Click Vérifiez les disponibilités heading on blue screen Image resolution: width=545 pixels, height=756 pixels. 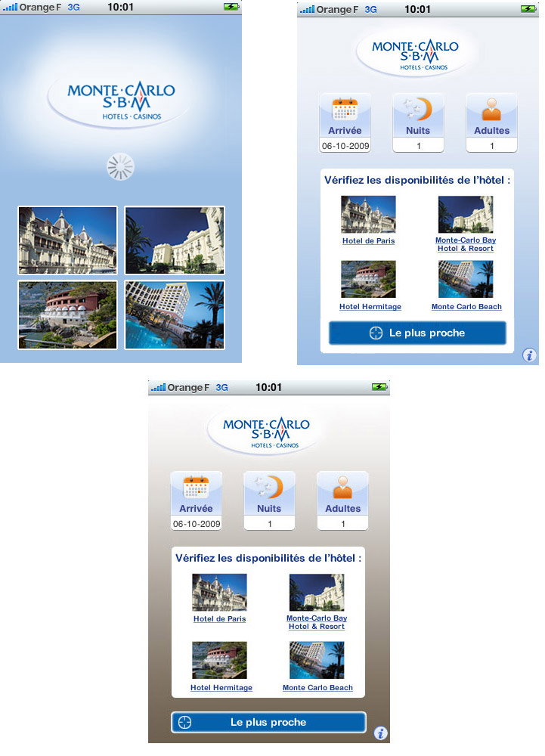[x=417, y=181]
